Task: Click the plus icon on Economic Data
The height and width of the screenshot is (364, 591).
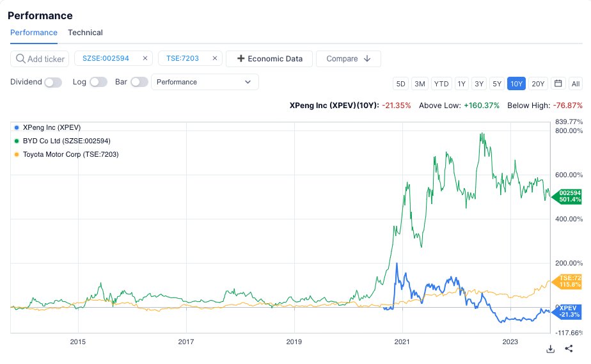Action: [241, 58]
